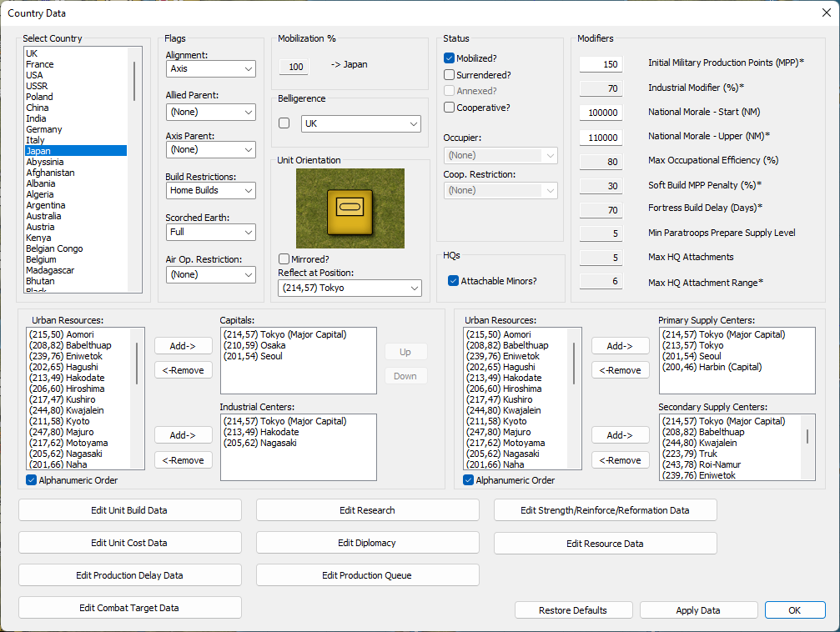Open Edit Strength/Reinforce/Reformation Data
840x632 pixels.
[606, 510]
